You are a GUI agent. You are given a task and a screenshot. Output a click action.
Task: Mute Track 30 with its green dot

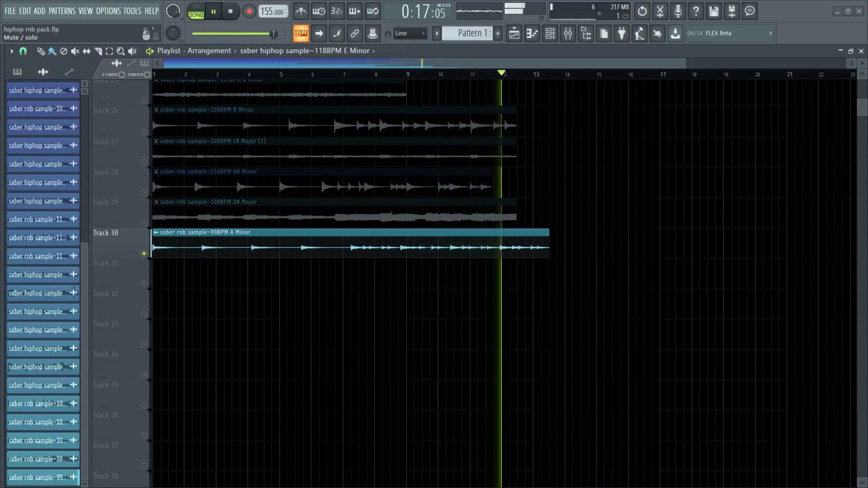coord(144,253)
